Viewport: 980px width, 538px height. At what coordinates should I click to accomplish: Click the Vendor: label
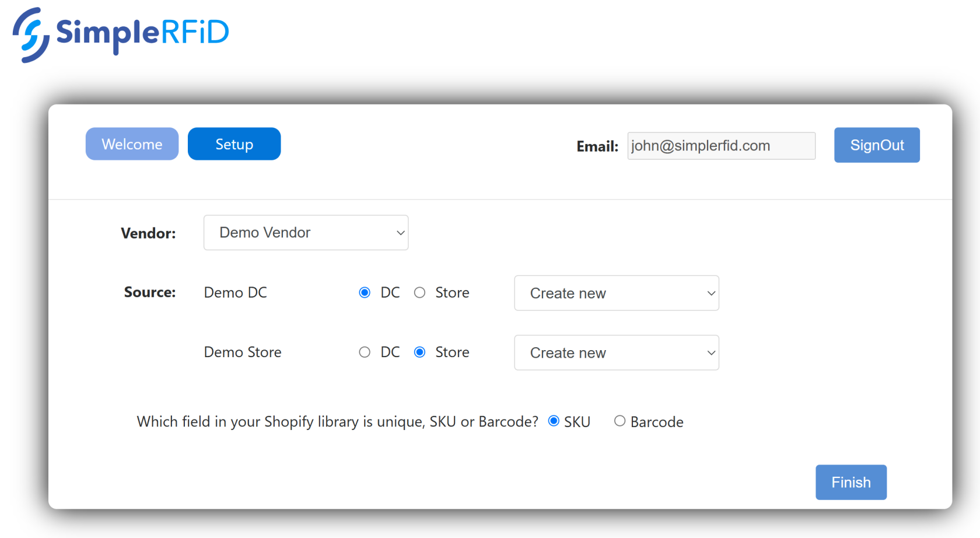[148, 233]
